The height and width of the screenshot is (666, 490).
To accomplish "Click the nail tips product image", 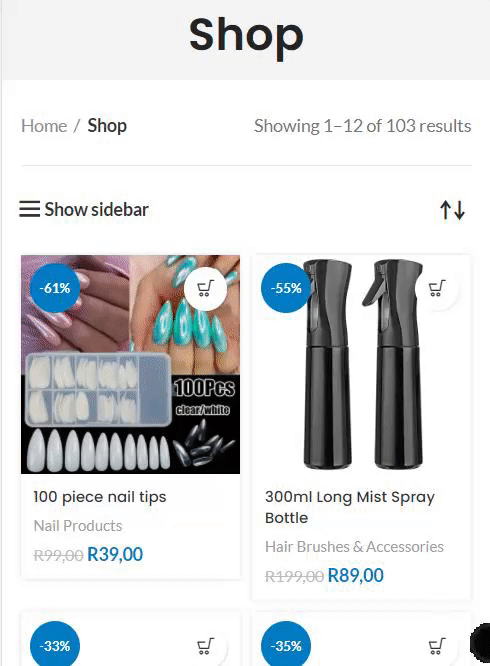I will [x=130, y=364].
